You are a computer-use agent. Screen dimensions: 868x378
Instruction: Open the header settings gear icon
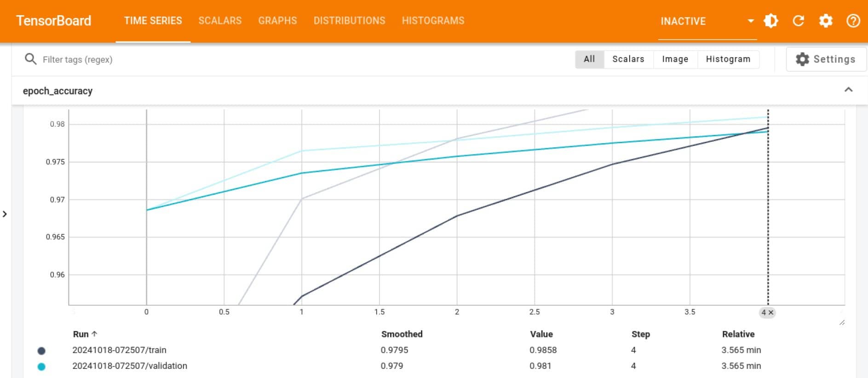pos(826,21)
